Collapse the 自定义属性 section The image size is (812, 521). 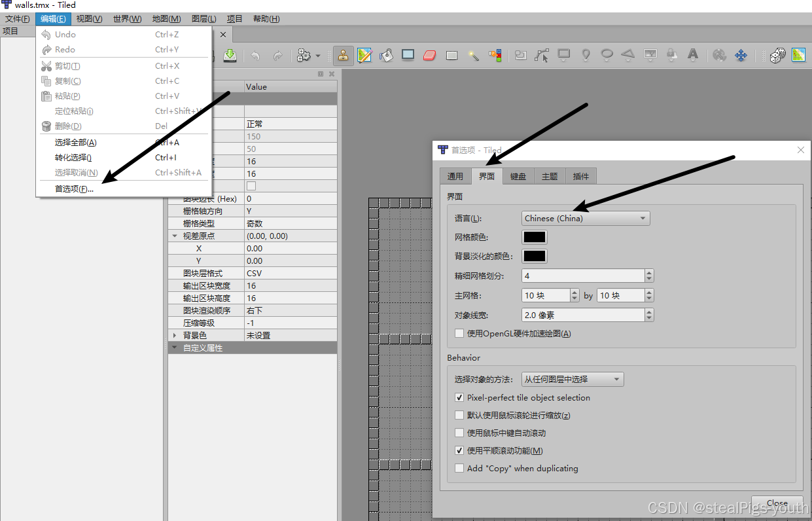pos(175,348)
